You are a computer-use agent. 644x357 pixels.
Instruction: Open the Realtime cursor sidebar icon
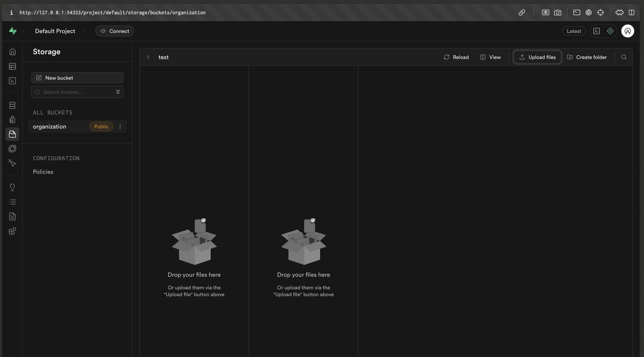point(12,163)
